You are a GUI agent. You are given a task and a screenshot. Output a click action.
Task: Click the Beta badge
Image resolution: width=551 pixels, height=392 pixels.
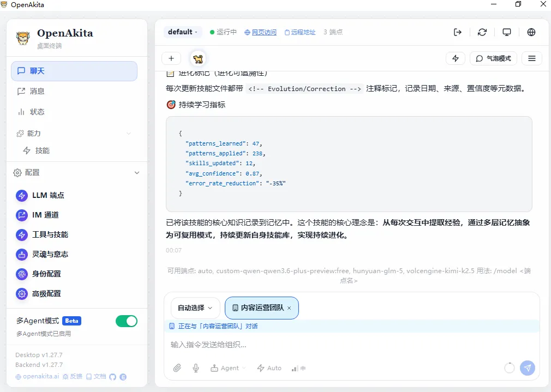tap(71, 321)
